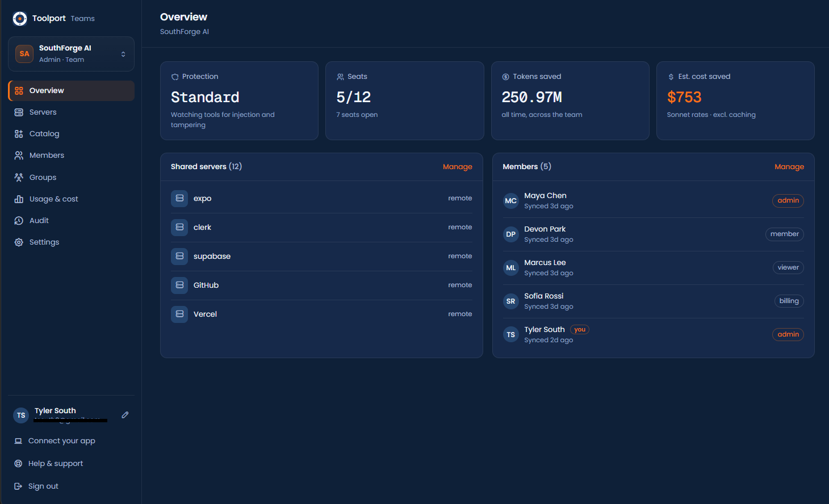Screen dimensions: 829x504
Task: Edit Tyler South profile with pencil icon
Action: pyautogui.click(x=125, y=415)
